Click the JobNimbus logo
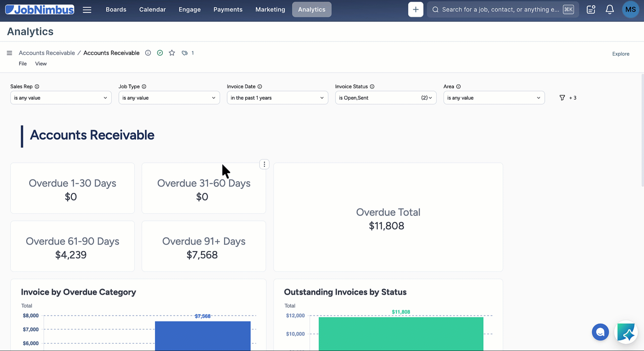Screen dimensions: 644x351 (40, 9)
